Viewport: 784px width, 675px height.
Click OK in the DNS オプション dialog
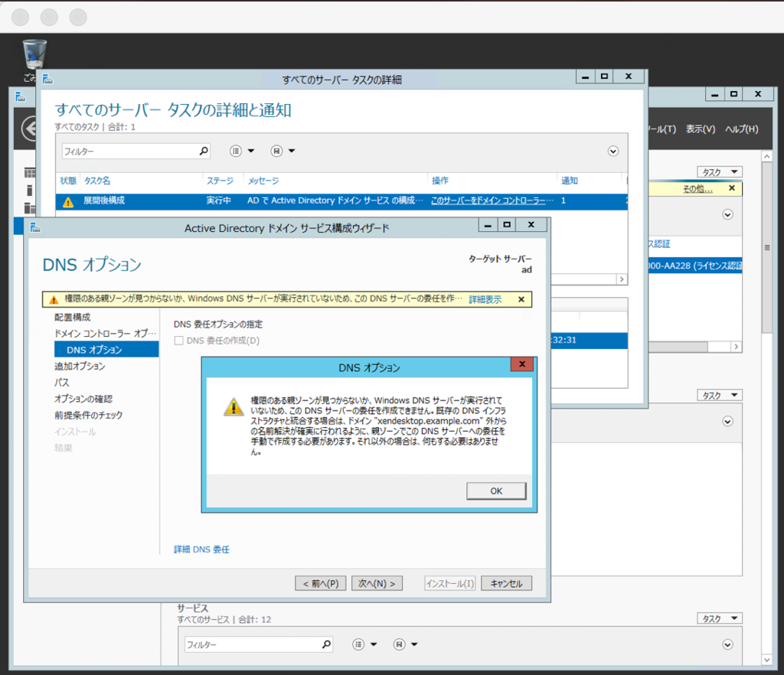(x=496, y=491)
